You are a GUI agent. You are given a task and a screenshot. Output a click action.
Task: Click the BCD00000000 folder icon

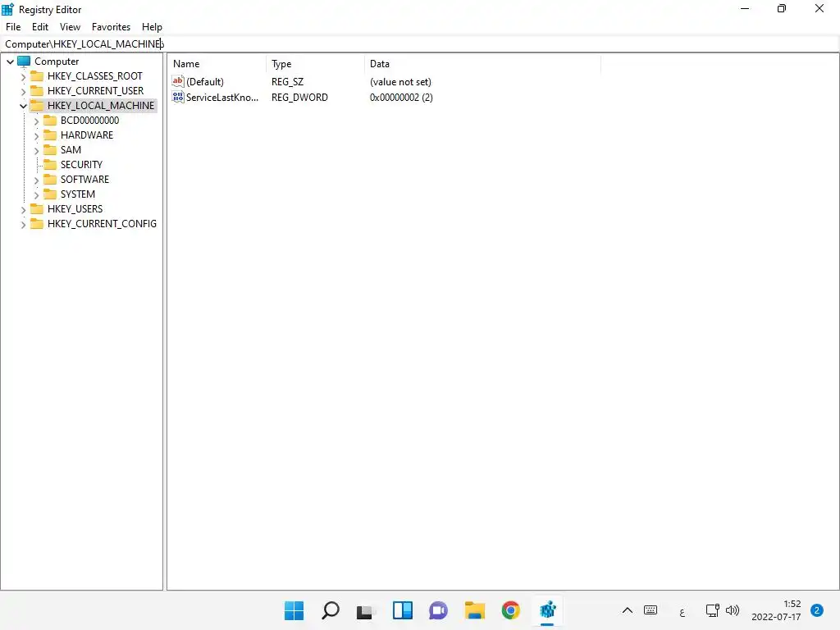(x=50, y=120)
